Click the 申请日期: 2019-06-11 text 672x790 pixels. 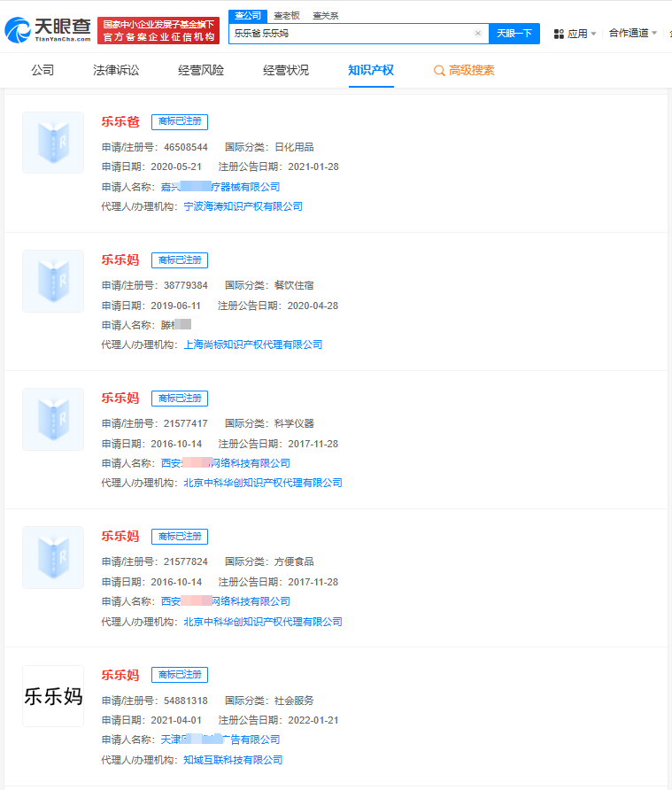coord(151,306)
